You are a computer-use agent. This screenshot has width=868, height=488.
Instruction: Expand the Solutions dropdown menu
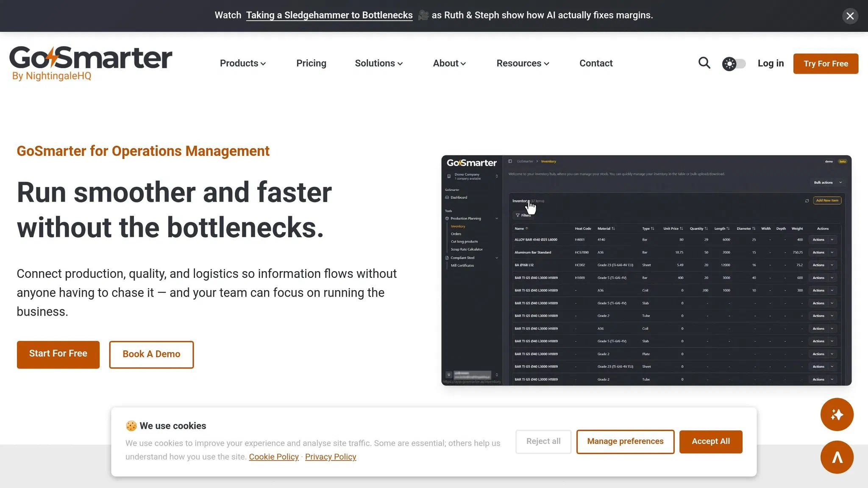[378, 63]
